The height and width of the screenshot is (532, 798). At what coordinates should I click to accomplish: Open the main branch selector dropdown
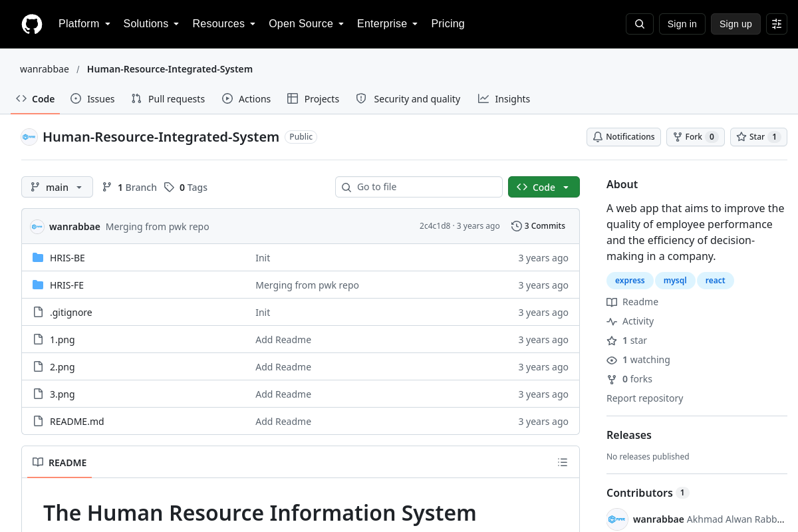click(x=57, y=188)
